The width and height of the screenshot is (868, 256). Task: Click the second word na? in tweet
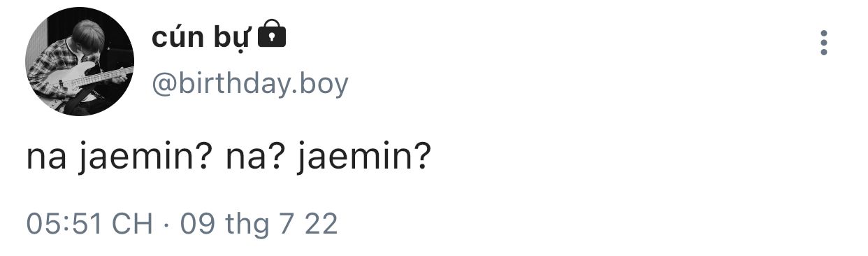[x=253, y=159]
